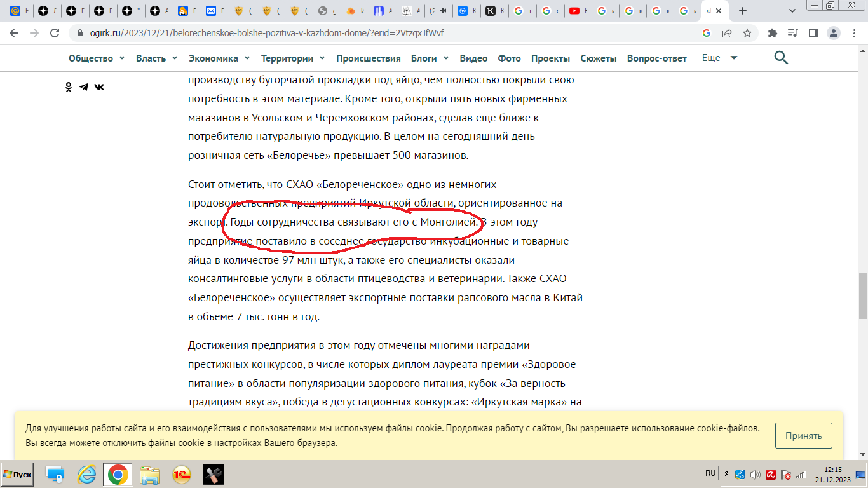868x488 pixels.
Task: Share via the Odnoklassniki icon
Action: (69, 87)
